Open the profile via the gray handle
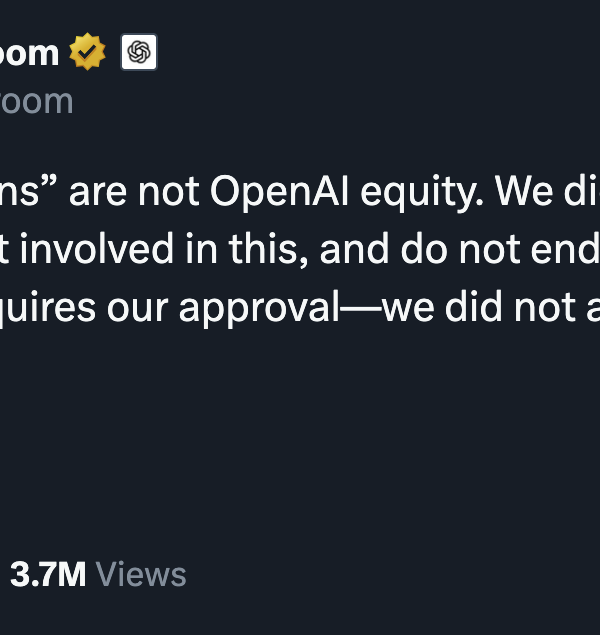The image size is (600, 635). (36, 101)
